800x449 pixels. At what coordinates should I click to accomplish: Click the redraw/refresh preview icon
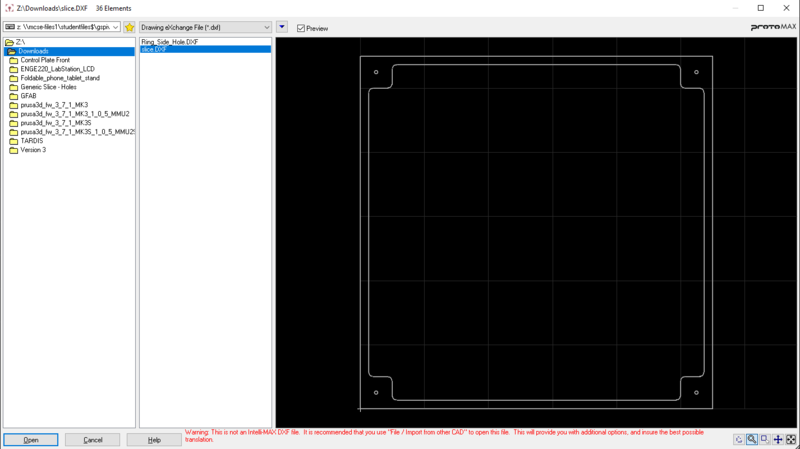pyautogui.click(x=739, y=439)
